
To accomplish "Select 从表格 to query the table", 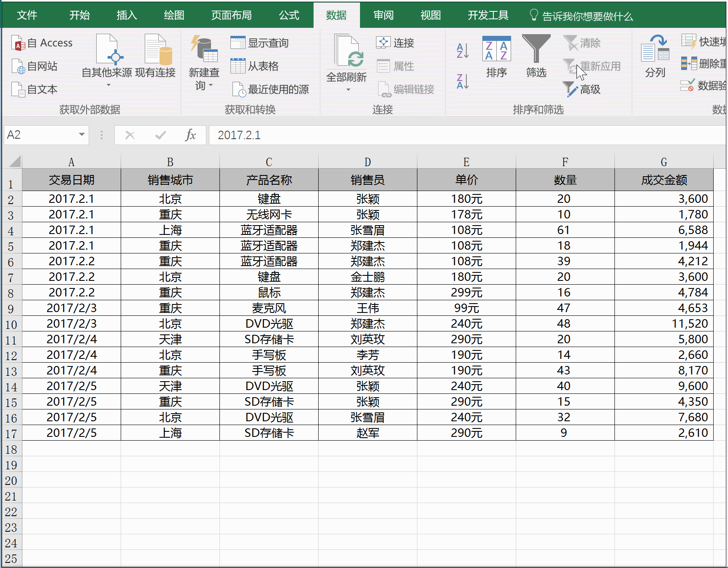I will point(255,66).
